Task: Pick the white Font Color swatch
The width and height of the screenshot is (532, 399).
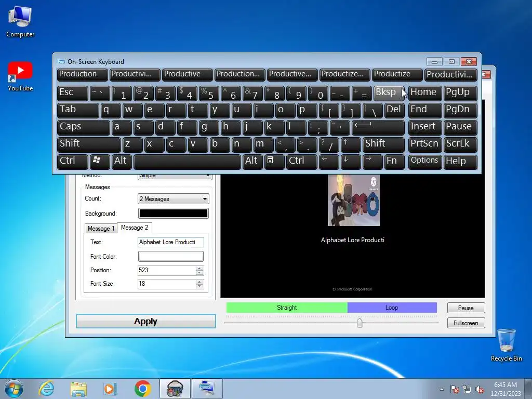Action: click(x=170, y=257)
